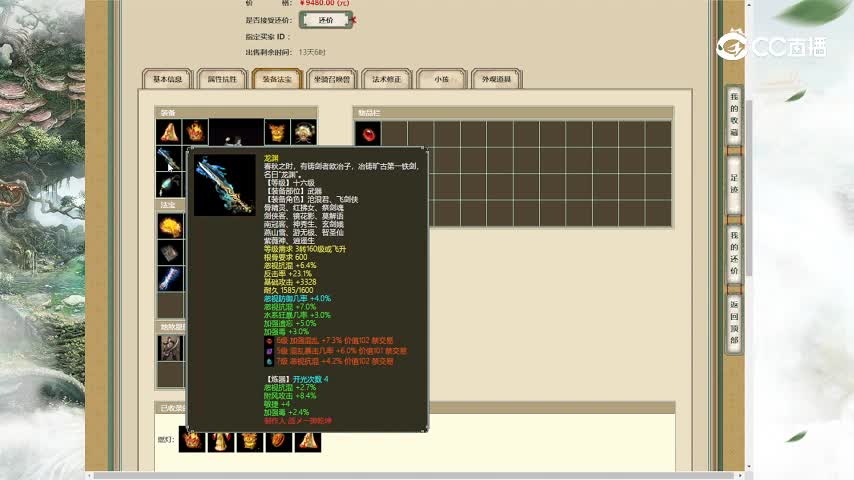Screen dimensions: 854x480
Task: Click the 开光次数 4 text
Action: click(x=310, y=379)
